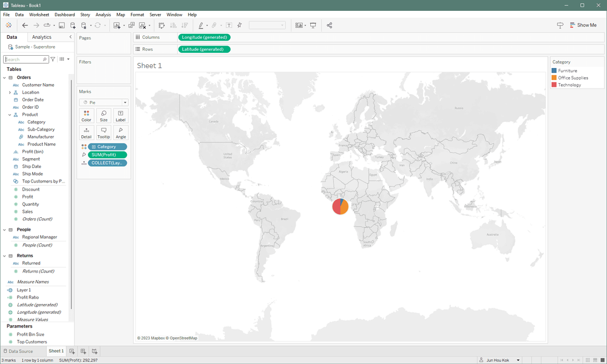Image resolution: width=607 pixels, height=364 pixels.
Task: Collapse the Data pane using the arrow
Action: pyautogui.click(x=70, y=37)
